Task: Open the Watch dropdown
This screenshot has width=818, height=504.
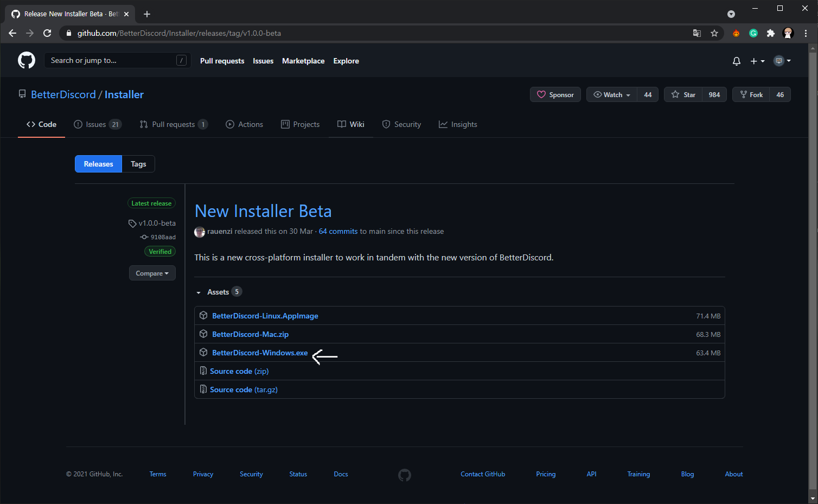Action: point(612,94)
